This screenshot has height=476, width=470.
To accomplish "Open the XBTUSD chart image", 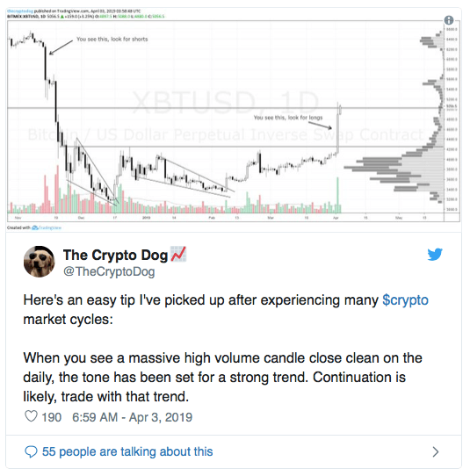I will [234, 121].
